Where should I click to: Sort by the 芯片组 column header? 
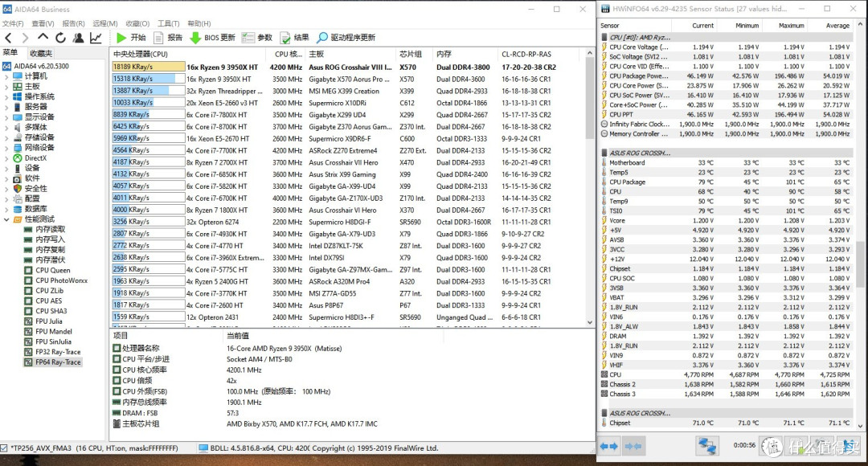414,55
